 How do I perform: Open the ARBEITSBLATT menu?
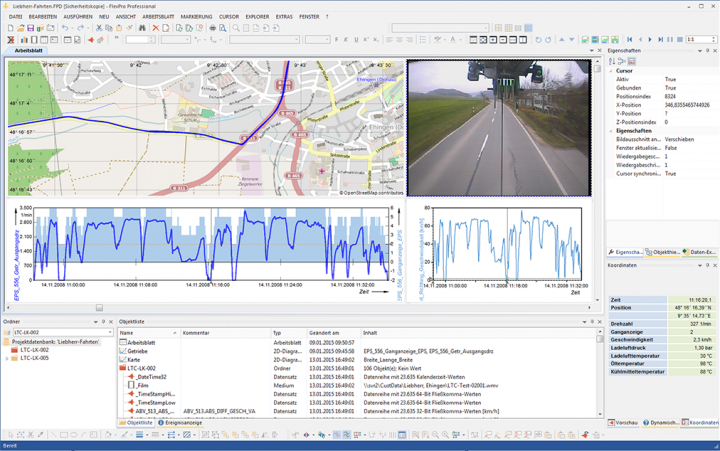(158, 17)
